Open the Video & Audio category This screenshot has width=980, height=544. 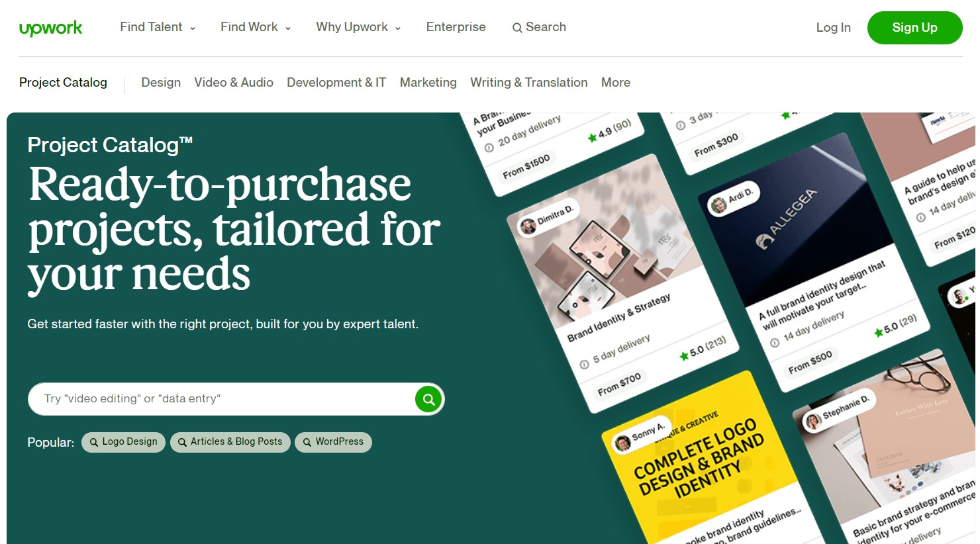click(x=234, y=83)
